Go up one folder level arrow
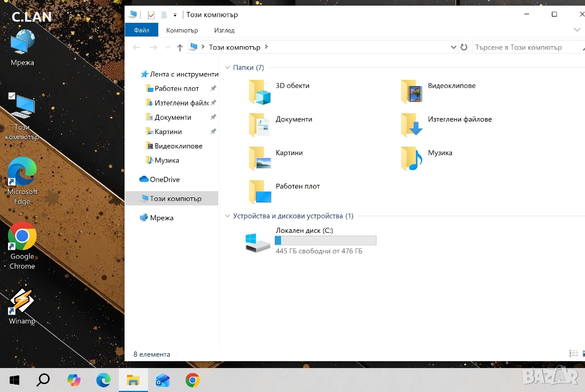The image size is (585, 392). (x=180, y=48)
